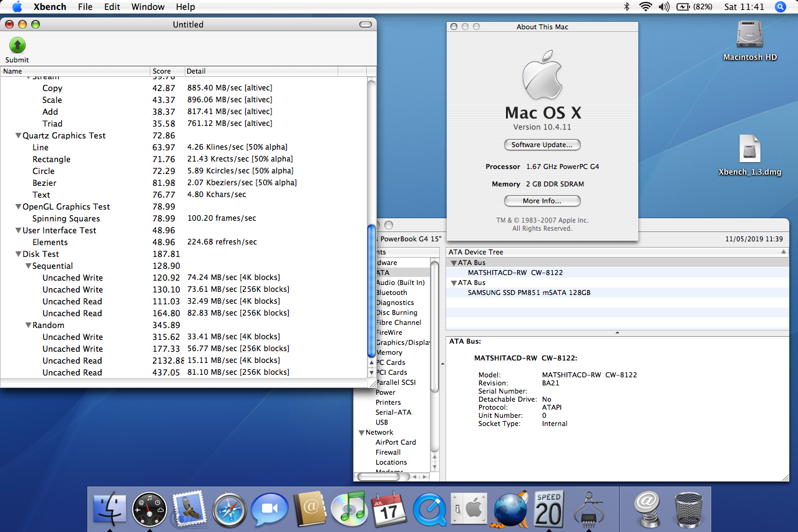Collapse the Quartz Graphics Test group

pos(18,136)
